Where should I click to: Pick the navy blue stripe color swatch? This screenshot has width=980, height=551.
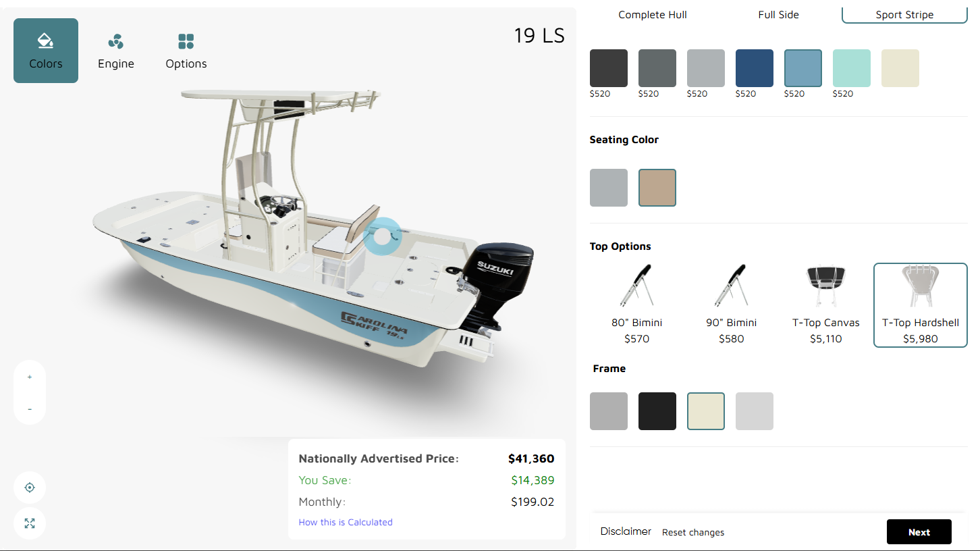point(755,68)
